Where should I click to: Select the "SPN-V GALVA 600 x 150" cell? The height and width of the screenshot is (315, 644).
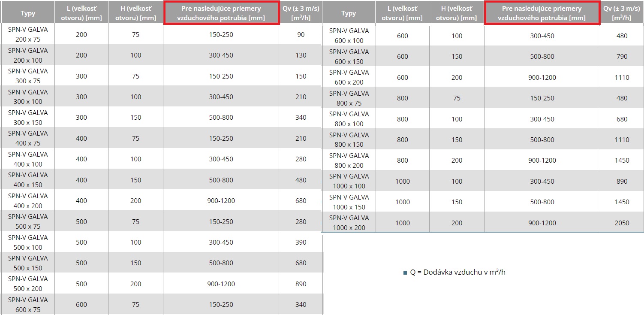[x=349, y=56]
